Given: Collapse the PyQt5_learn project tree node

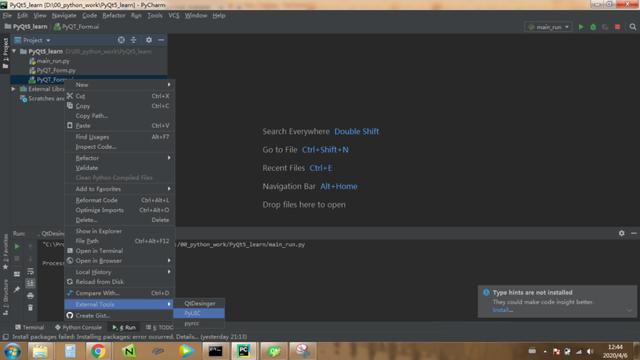Looking at the screenshot, I should tap(14, 51).
